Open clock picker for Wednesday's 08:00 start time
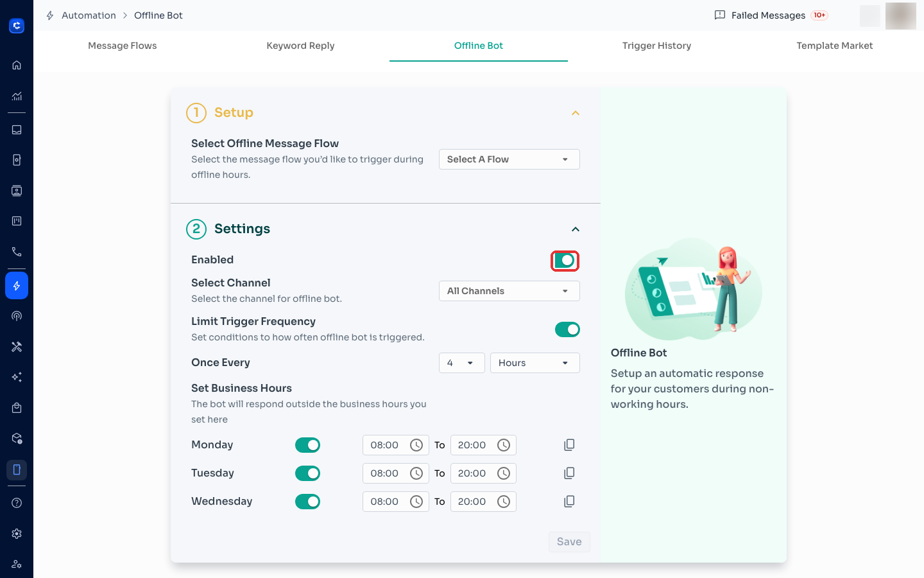Viewport: 924px width, 578px height. [416, 502]
